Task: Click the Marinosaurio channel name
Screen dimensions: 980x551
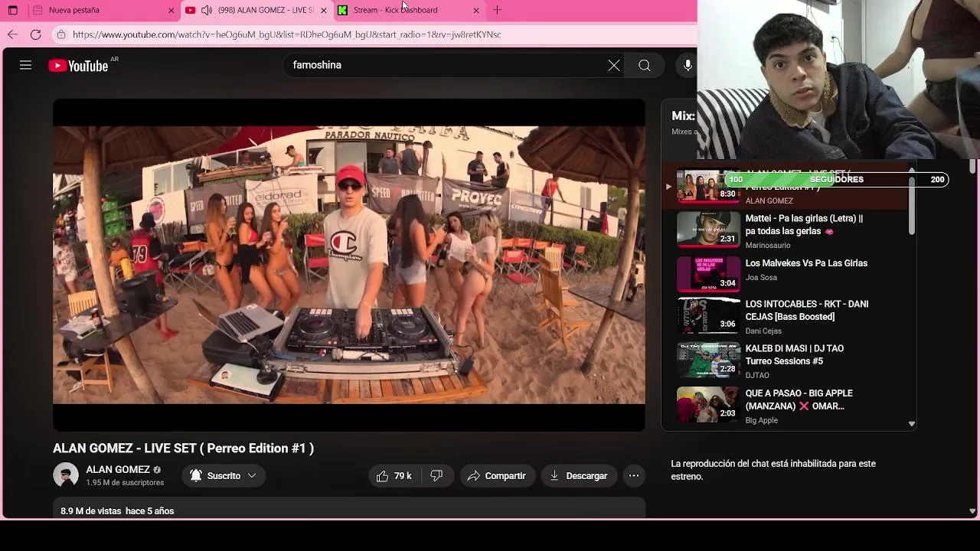Action: click(x=768, y=246)
